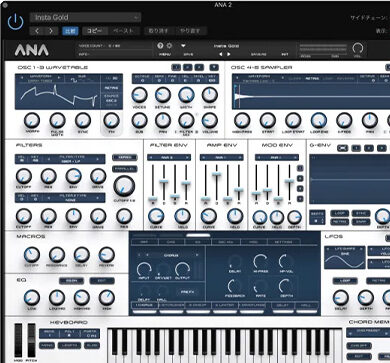The width and height of the screenshot is (390, 363).
Task: Switch to the MOD tab
Action: [x=253, y=242]
